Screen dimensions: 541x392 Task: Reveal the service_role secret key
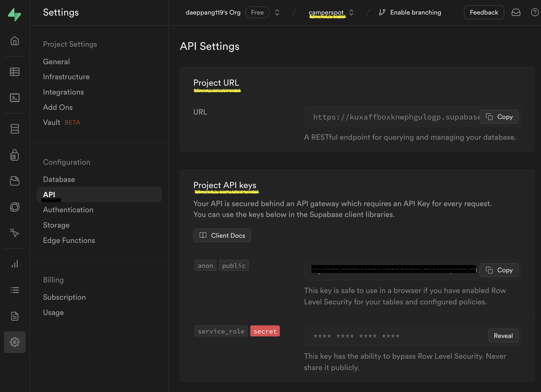pos(503,336)
